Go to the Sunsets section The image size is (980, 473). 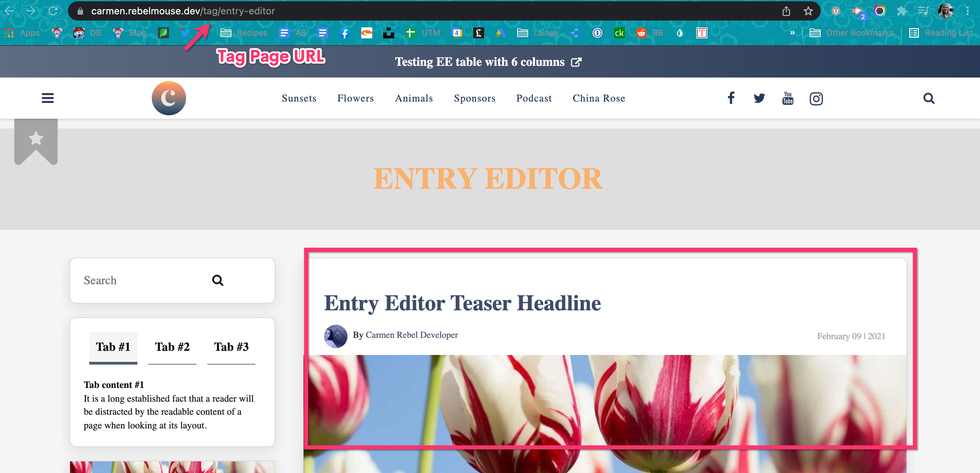click(x=299, y=98)
